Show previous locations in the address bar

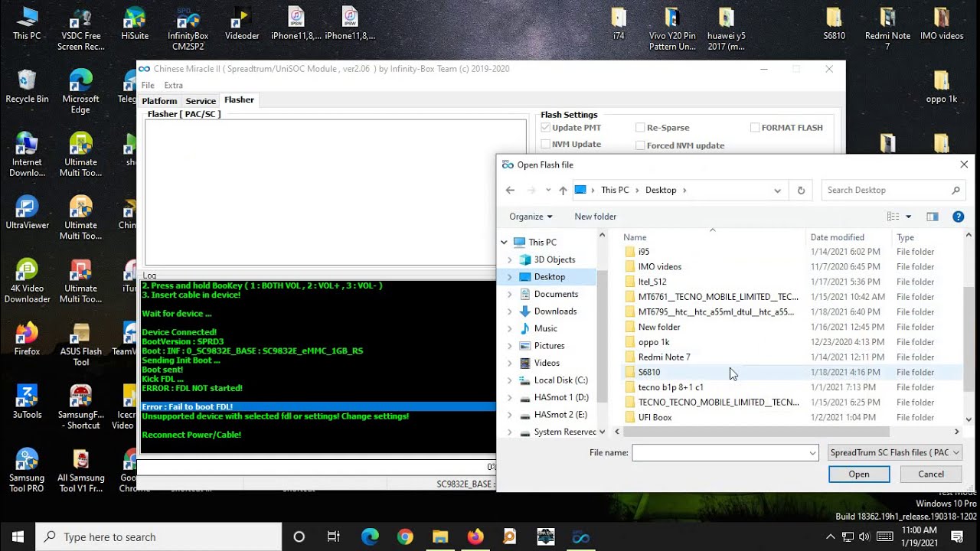coord(777,191)
